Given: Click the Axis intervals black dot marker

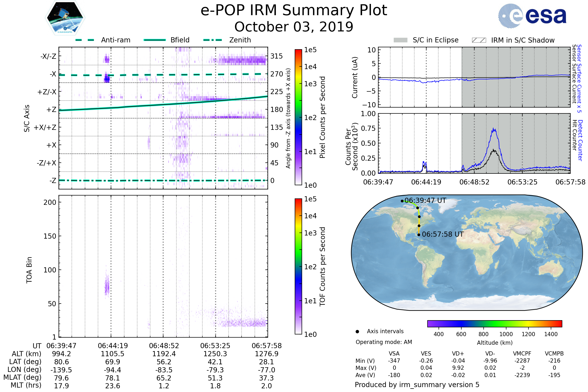Looking at the screenshot, I should pyautogui.click(x=357, y=331).
